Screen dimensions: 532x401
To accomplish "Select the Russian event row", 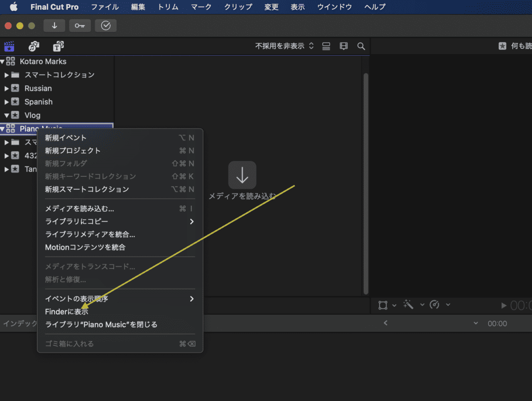I will tap(57, 88).
